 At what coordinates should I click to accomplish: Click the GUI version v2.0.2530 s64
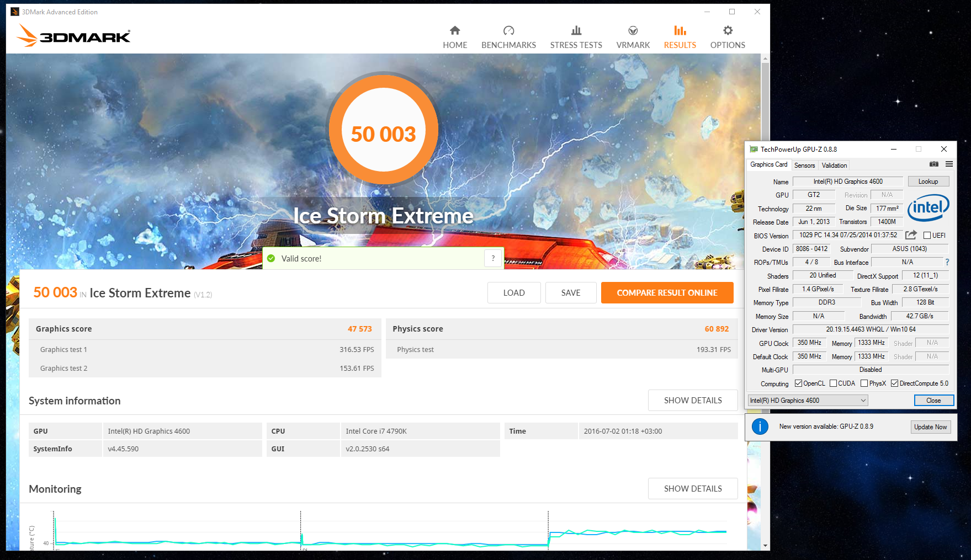pyautogui.click(x=368, y=449)
